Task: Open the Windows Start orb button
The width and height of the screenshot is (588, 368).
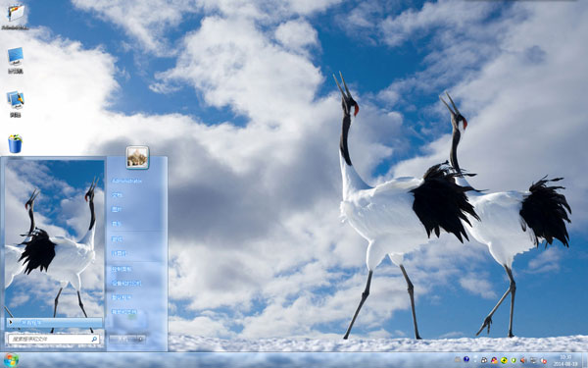Action: pyautogui.click(x=11, y=360)
